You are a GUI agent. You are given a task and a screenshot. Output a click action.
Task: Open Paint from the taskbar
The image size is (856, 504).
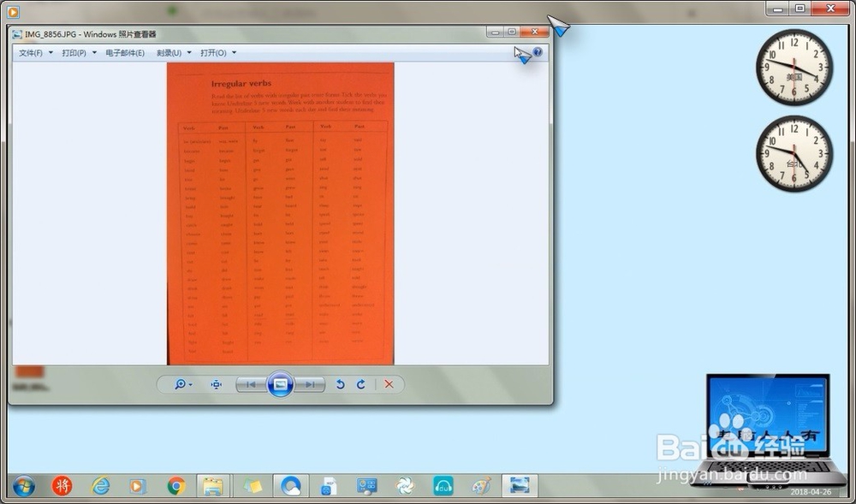481,485
